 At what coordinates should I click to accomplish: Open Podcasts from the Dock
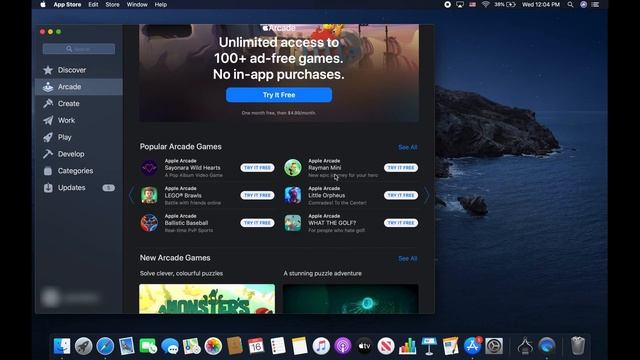343,346
